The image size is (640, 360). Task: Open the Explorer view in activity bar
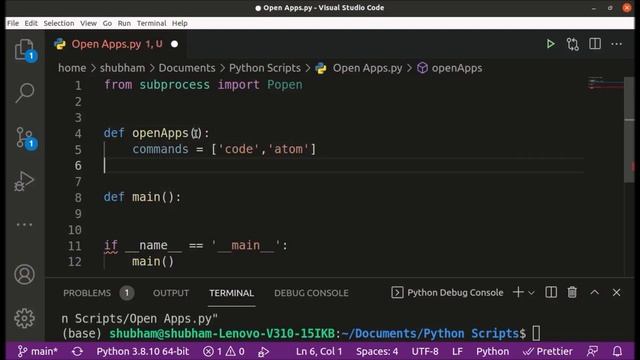[24, 50]
